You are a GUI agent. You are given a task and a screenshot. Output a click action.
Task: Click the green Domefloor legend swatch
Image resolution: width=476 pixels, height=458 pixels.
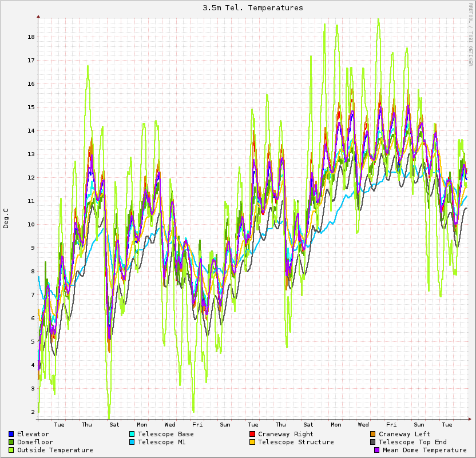tap(11, 442)
